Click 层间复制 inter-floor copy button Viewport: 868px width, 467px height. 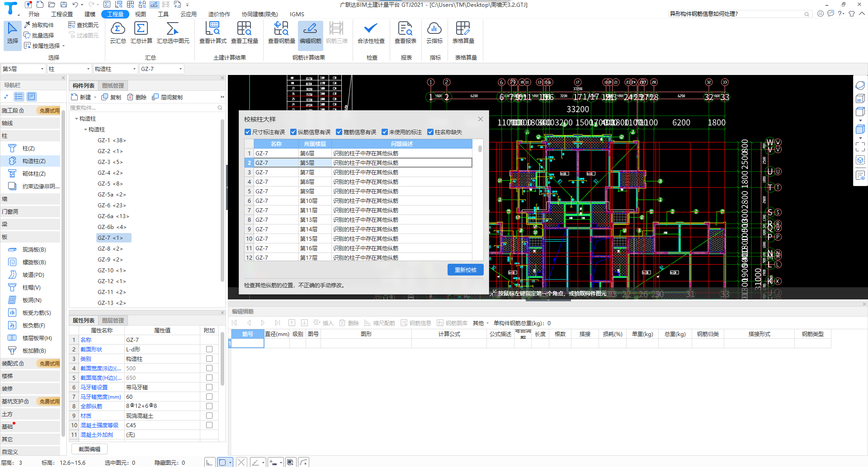point(167,97)
